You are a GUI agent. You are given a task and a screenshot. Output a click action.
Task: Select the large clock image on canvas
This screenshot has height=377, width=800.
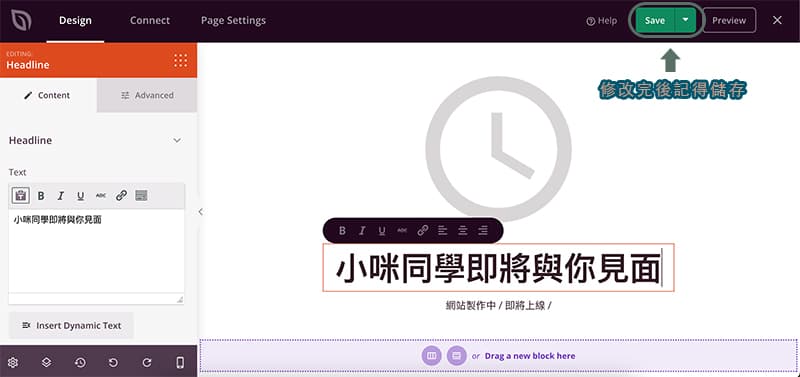tap(498, 149)
